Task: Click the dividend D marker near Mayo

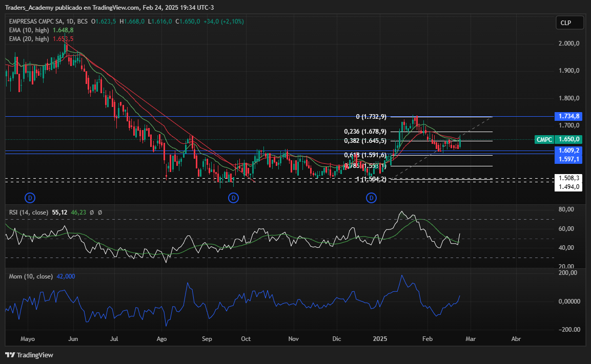Action: coord(30,198)
